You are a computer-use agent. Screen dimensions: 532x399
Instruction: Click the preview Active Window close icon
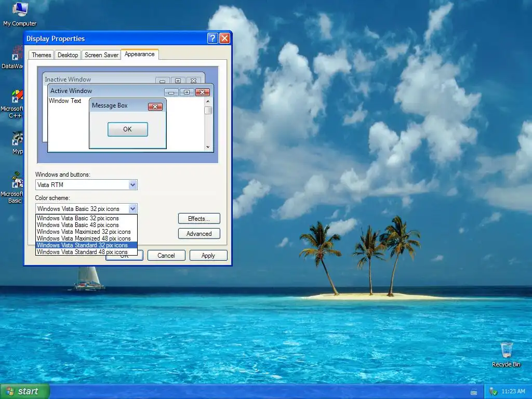(203, 92)
